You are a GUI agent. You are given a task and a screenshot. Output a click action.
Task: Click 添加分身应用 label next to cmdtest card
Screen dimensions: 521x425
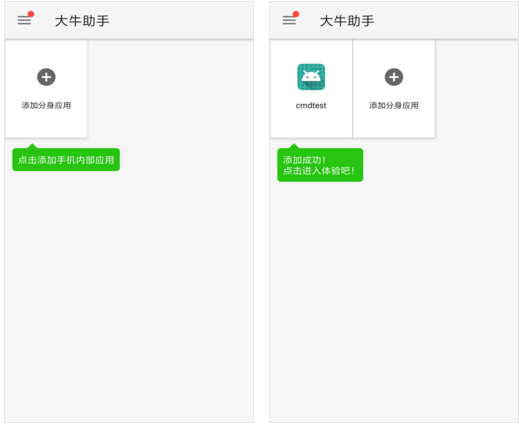tap(394, 105)
